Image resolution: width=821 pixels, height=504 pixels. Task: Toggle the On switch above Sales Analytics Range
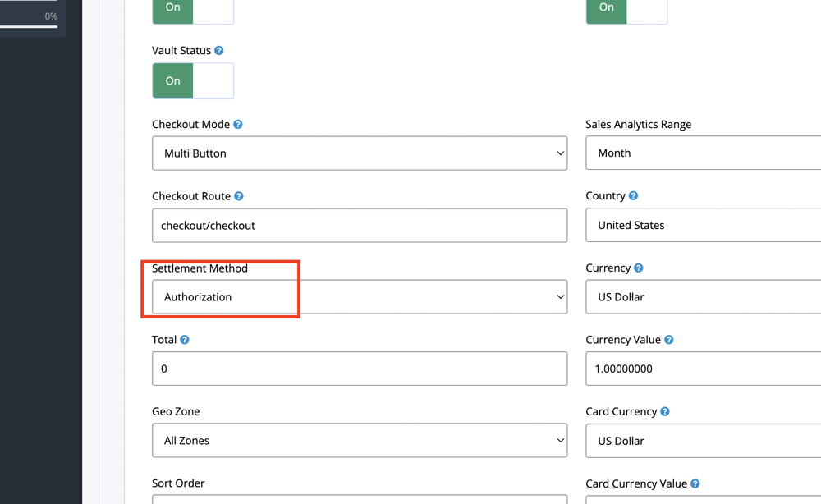coord(626,11)
